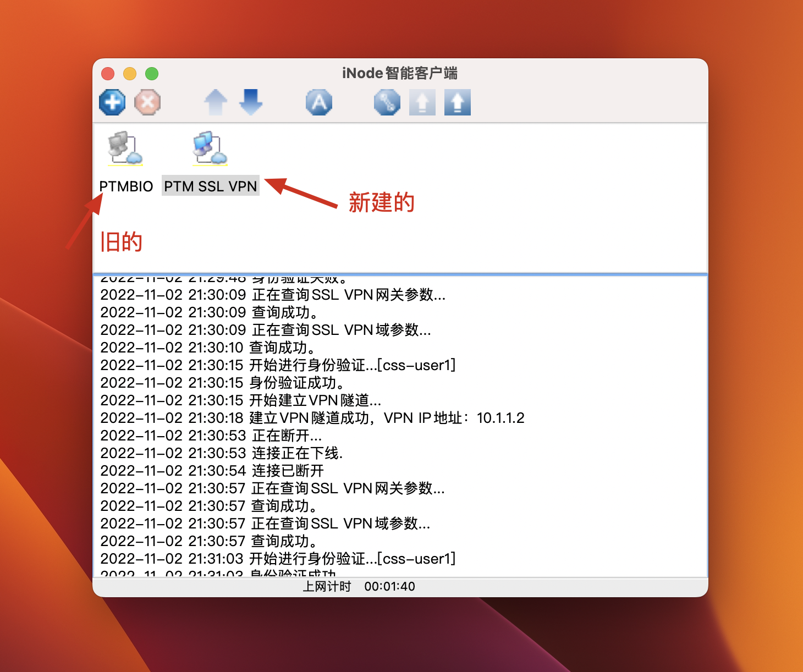Viewport: 803px width, 672px height.
Task: Click log line 21:30:53 连接正在下线
Action: [222, 453]
